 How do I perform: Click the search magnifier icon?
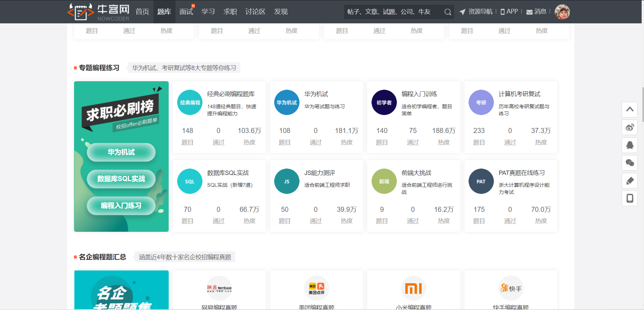point(448,12)
